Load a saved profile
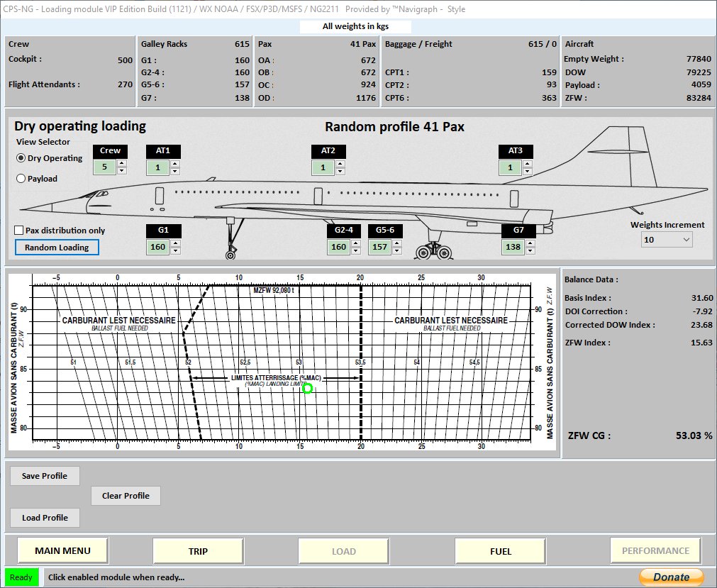717x588 pixels. [45, 518]
